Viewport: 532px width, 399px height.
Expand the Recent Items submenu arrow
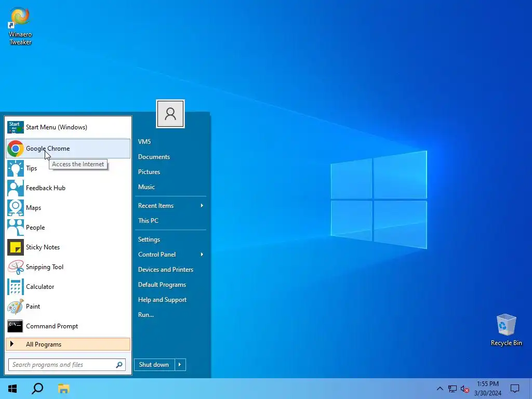202,206
